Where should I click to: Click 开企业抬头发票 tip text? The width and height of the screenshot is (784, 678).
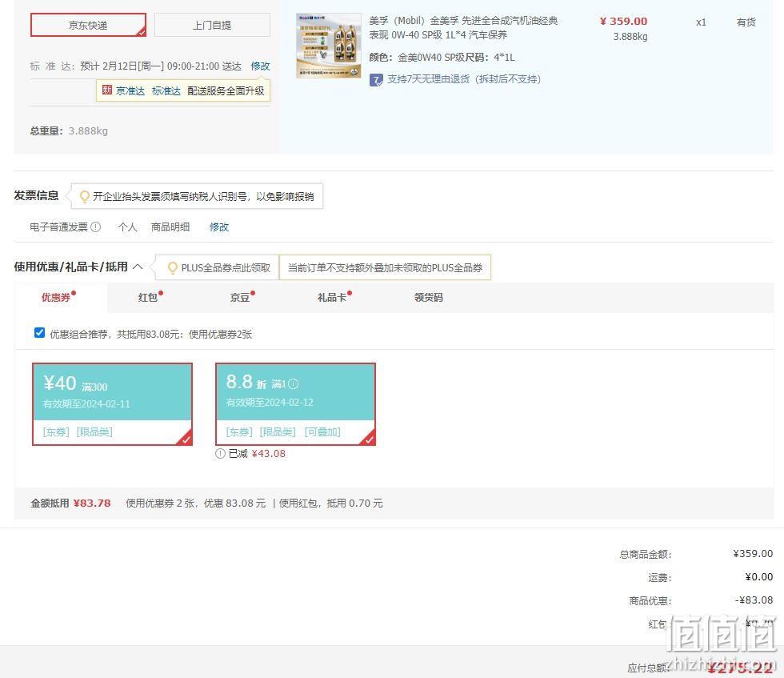point(203,196)
